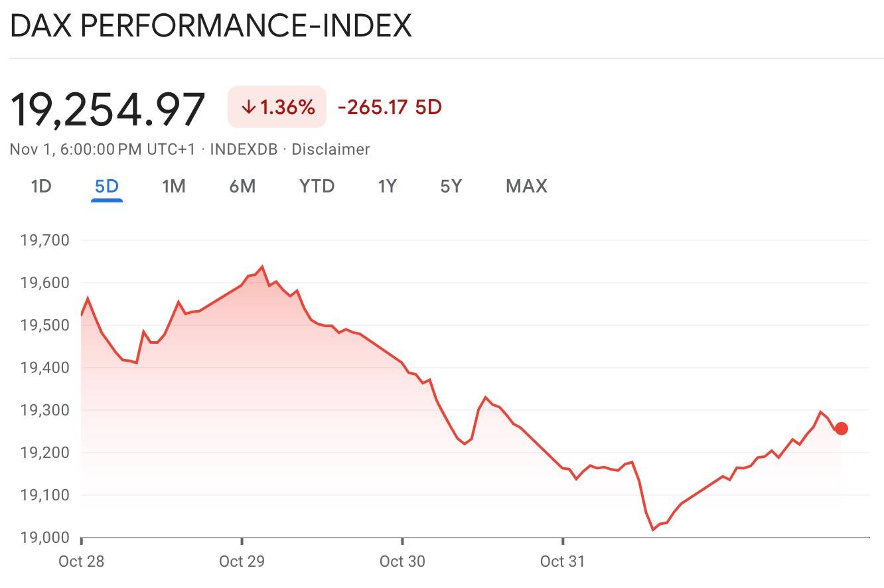This screenshot has width=884, height=588.
Task: Show the 1M chart range
Action: point(173,186)
